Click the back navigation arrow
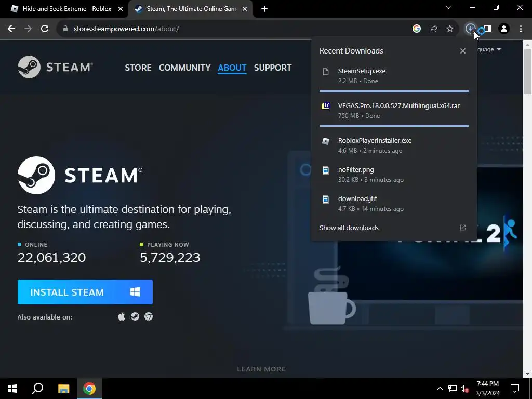 click(11, 29)
